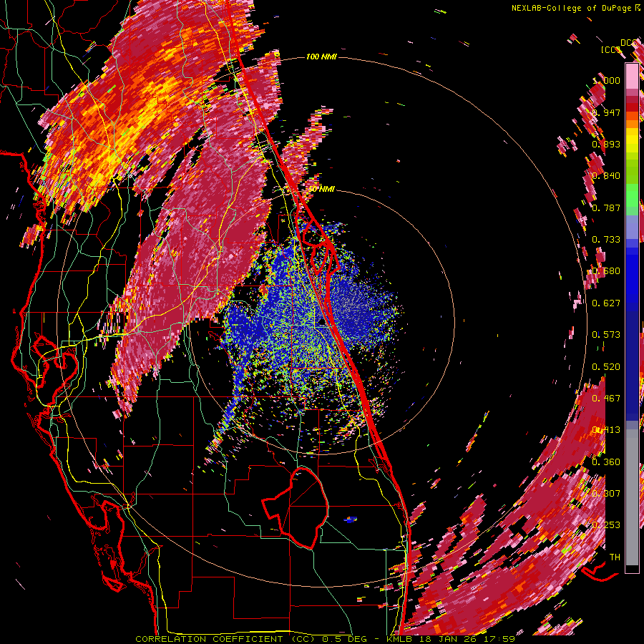This screenshot has width=644, height=644.
Task: Click the black triangle radar site marker
Action: click(322, 323)
